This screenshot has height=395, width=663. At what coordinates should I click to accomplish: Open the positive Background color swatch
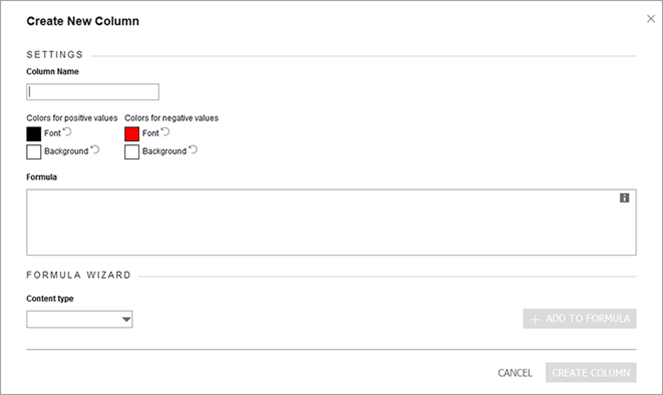tap(34, 152)
